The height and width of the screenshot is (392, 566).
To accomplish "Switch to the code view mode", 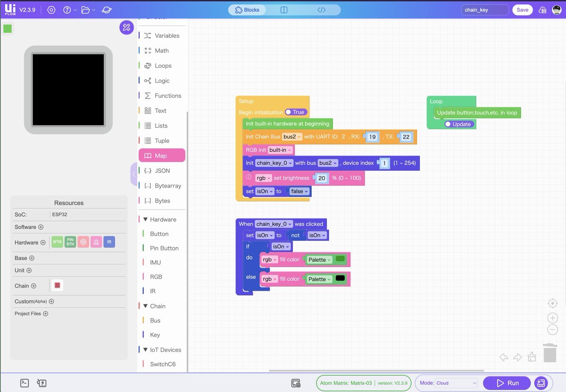I will (322, 10).
